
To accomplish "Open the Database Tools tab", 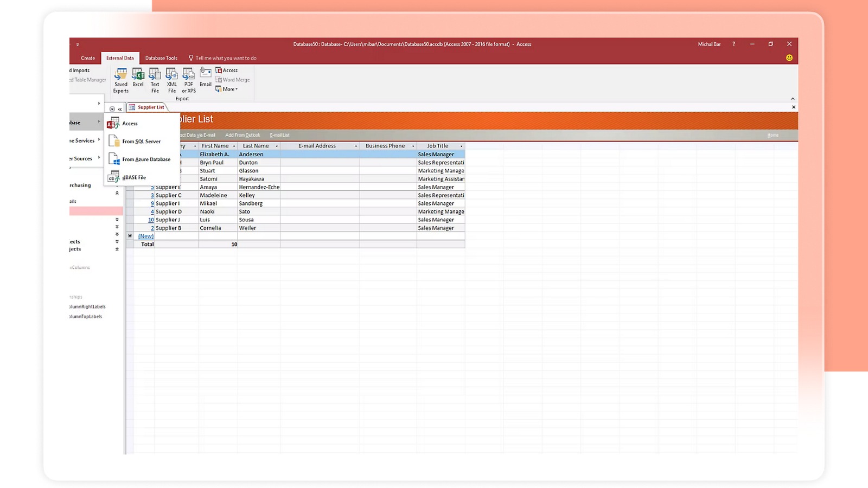I will [161, 58].
